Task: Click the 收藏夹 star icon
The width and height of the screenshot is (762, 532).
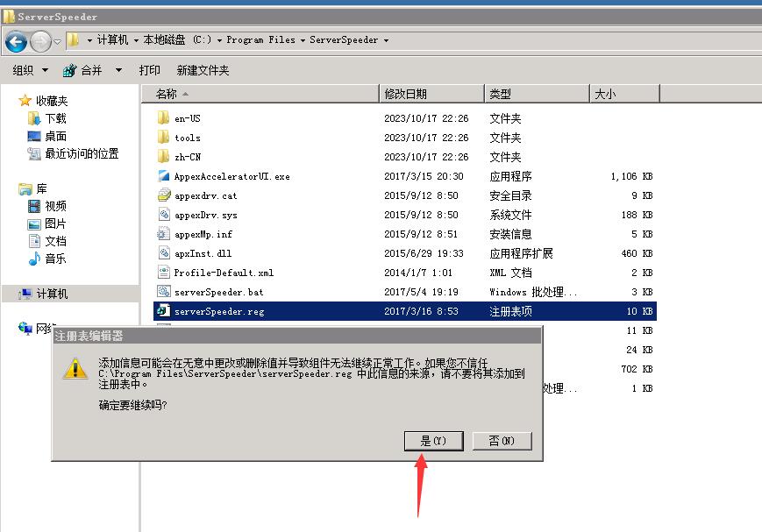Action: pyautogui.click(x=25, y=101)
